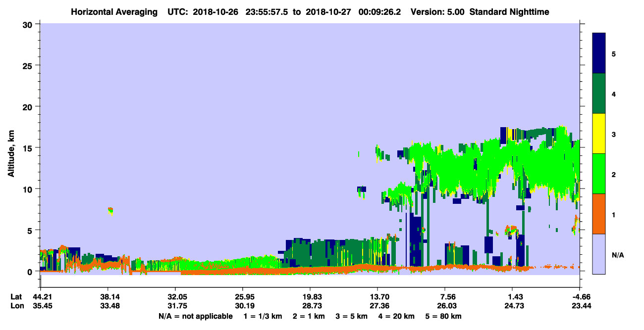
Task: Click the yellow colorbar segment labeled 3
Action: [x=599, y=134]
